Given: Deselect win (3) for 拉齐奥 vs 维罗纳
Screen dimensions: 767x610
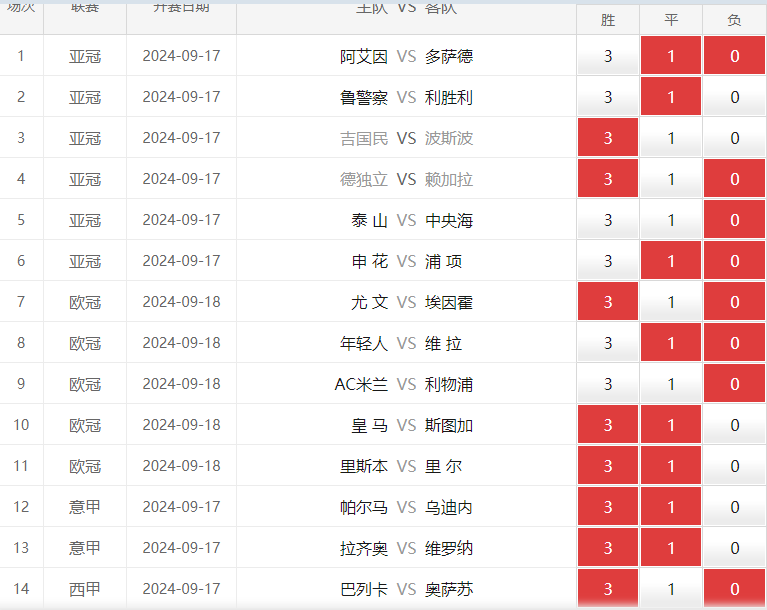Looking at the screenshot, I should (x=608, y=548).
